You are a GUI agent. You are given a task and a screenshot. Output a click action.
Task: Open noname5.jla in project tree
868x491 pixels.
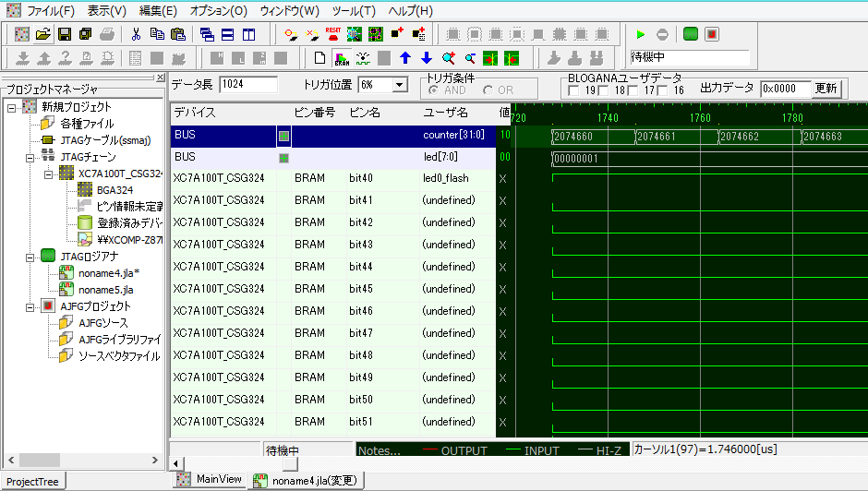pyautogui.click(x=105, y=289)
